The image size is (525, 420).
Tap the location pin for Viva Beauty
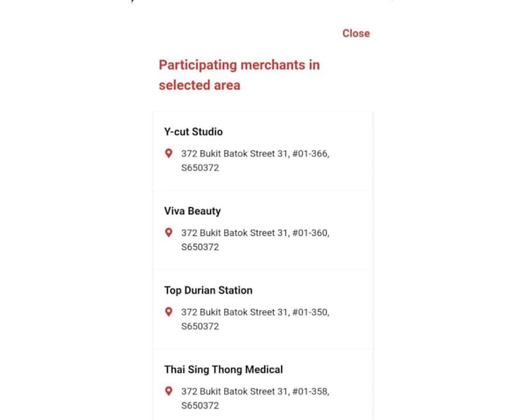click(169, 232)
